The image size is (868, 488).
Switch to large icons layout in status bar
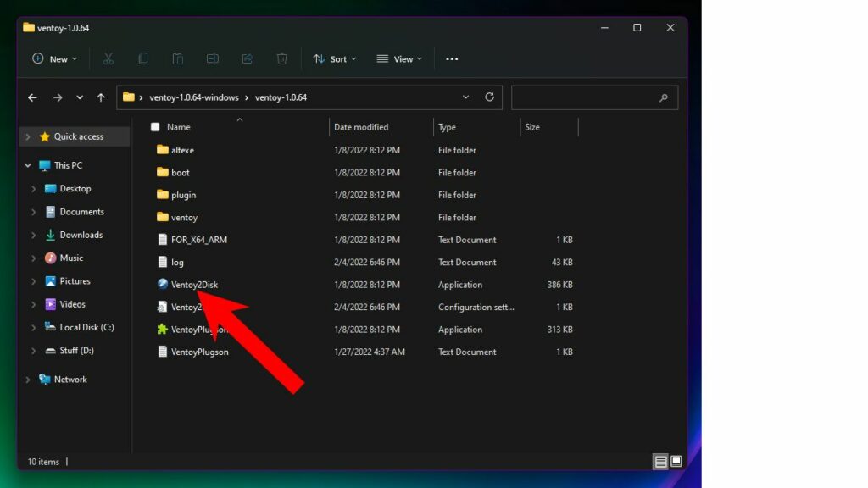tap(676, 461)
